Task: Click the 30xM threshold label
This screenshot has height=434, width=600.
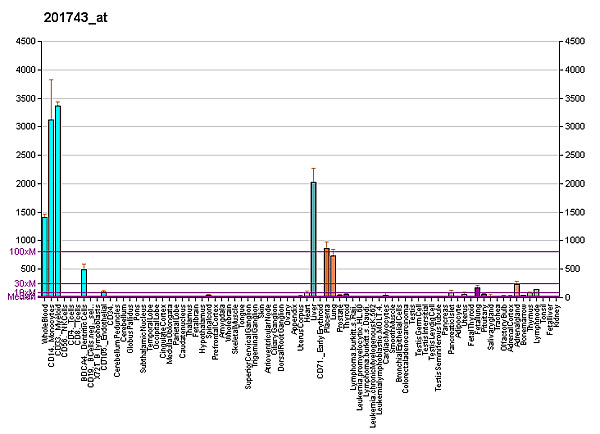Action: point(24,284)
